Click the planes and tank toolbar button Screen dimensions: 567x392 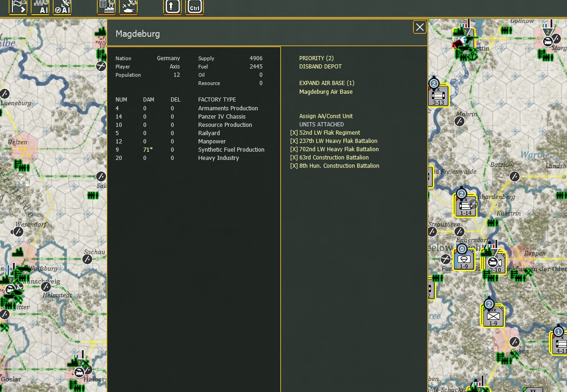click(x=128, y=7)
